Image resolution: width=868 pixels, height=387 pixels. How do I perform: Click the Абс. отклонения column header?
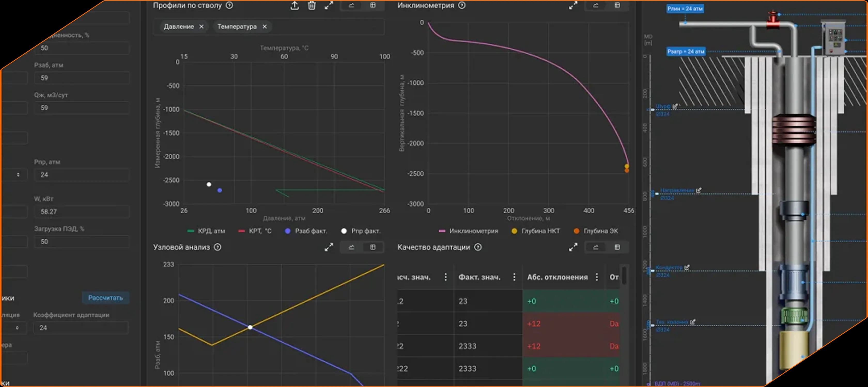click(x=557, y=277)
